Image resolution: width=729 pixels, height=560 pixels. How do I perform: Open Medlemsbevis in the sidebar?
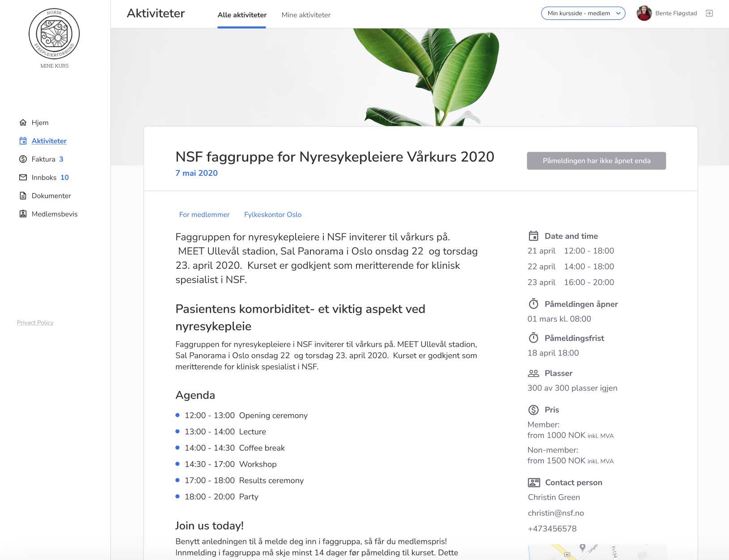click(48, 214)
